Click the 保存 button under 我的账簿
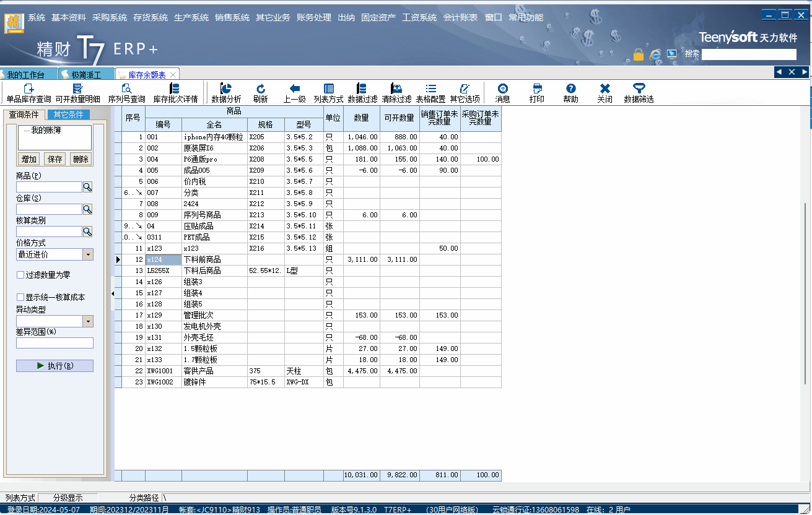The width and height of the screenshot is (812, 515). [x=55, y=159]
